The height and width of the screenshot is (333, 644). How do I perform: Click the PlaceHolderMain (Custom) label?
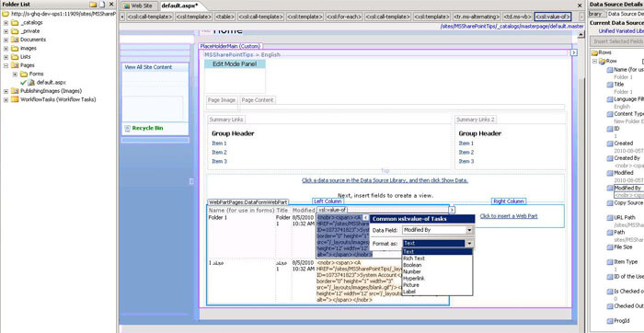pyautogui.click(x=230, y=46)
